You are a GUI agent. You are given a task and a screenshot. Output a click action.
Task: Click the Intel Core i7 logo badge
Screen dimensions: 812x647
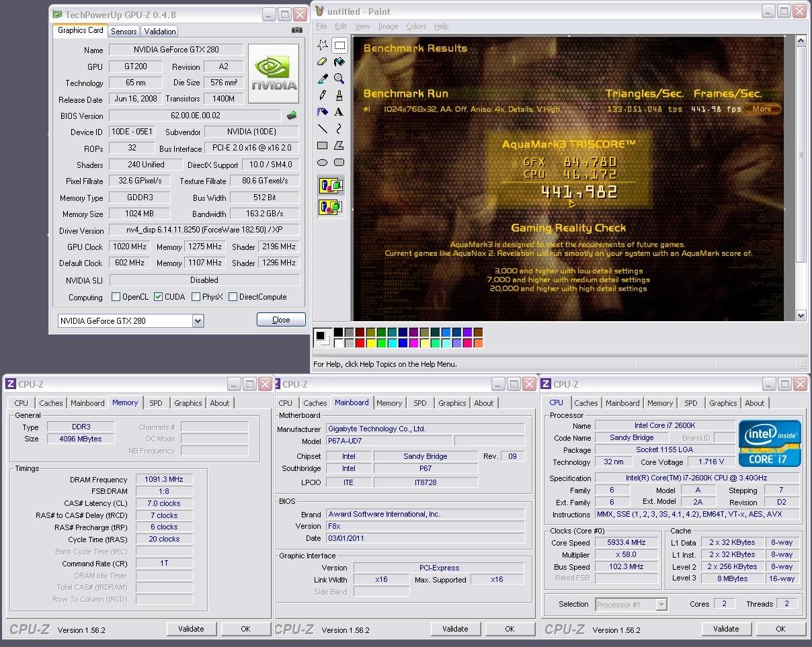coord(770,443)
